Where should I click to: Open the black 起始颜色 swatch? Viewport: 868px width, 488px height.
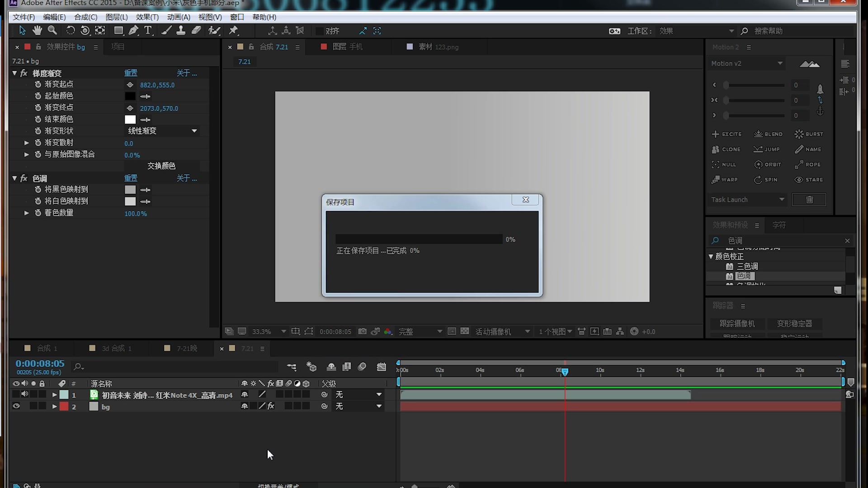130,96
